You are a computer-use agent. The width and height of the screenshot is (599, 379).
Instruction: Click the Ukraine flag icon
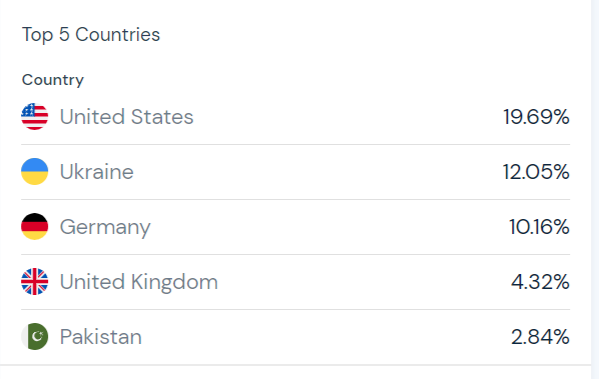coord(35,172)
